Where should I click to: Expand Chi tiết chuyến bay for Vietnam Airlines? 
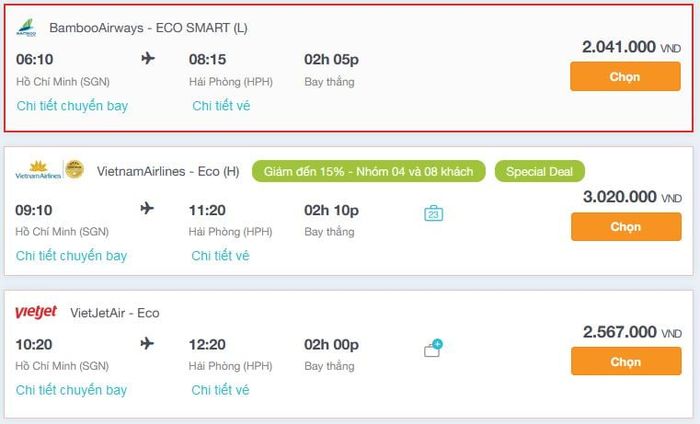click(71, 256)
